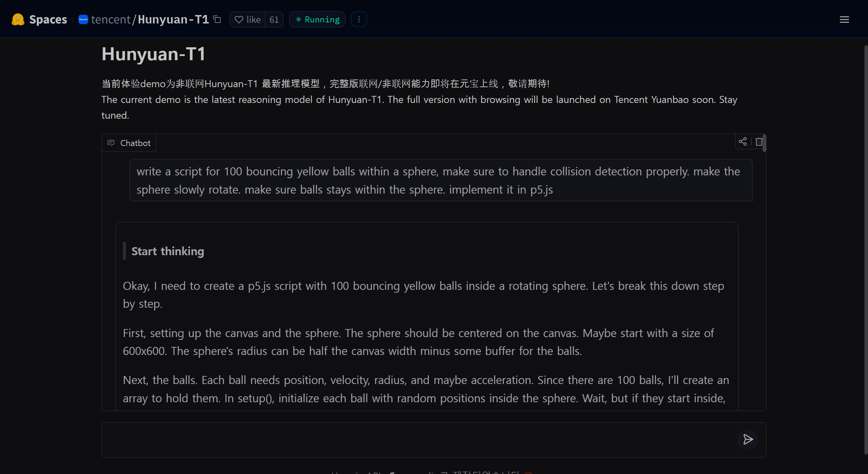Open the Spaces home link
This screenshot has width=868, height=474.
click(48, 19)
